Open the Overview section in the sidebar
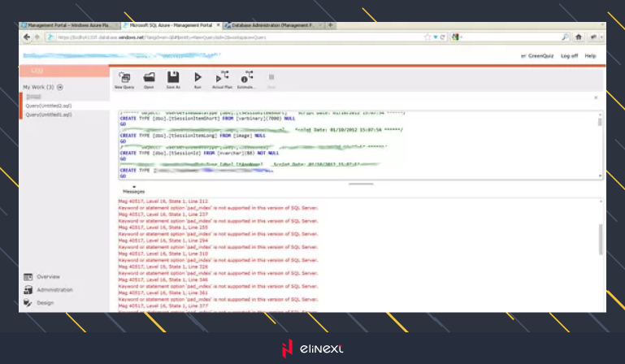The width and height of the screenshot is (625, 364). tap(49, 276)
